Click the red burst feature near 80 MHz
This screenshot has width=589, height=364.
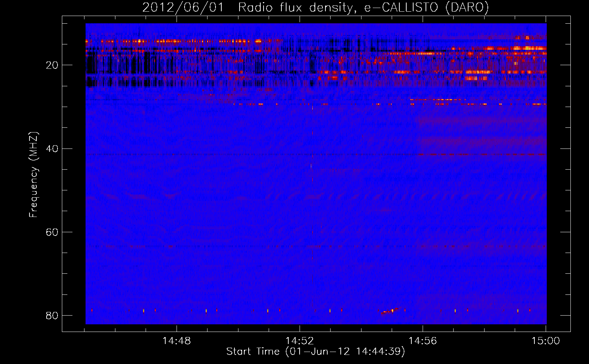(391, 310)
